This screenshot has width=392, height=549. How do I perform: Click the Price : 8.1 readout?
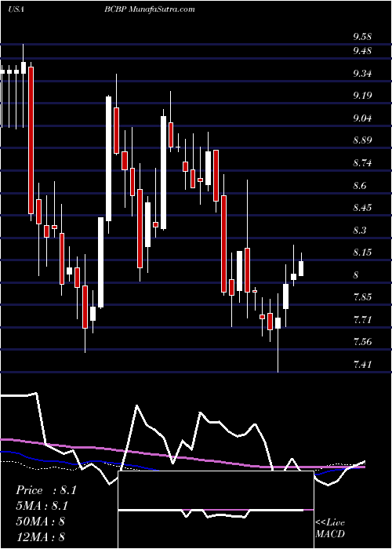coord(46,490)
